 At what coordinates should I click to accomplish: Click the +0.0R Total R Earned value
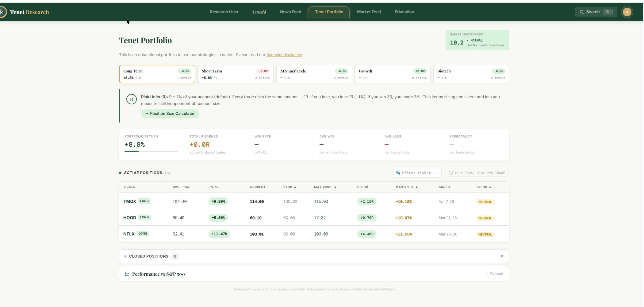coord(200,145)
